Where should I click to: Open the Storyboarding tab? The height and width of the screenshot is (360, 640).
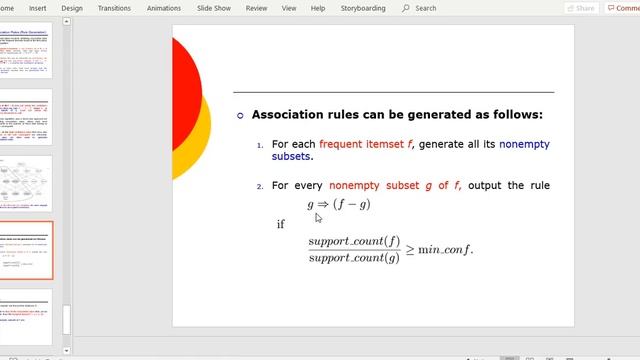click(363, 8)
